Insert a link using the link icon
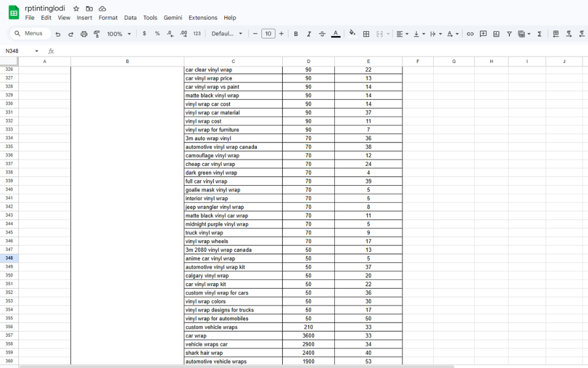Image resolution: width=588 pixels, height=368 pixels. tap(470, 34)
